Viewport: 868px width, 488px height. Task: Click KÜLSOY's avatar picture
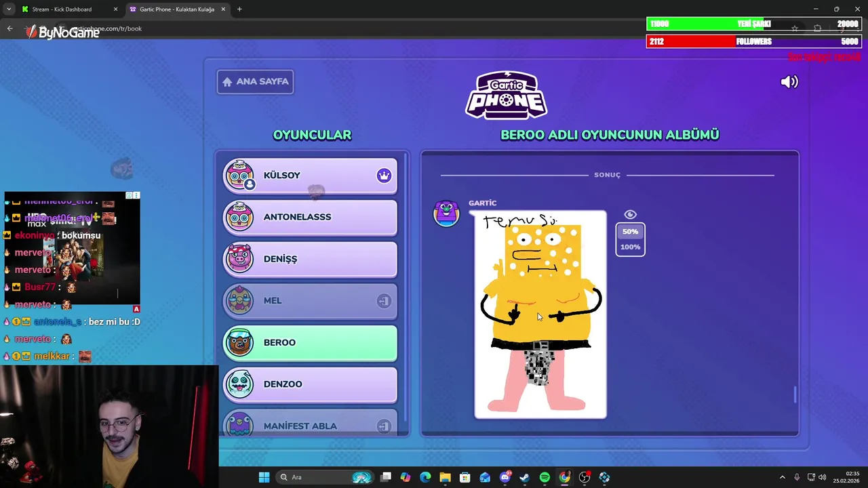coord(239,175)
